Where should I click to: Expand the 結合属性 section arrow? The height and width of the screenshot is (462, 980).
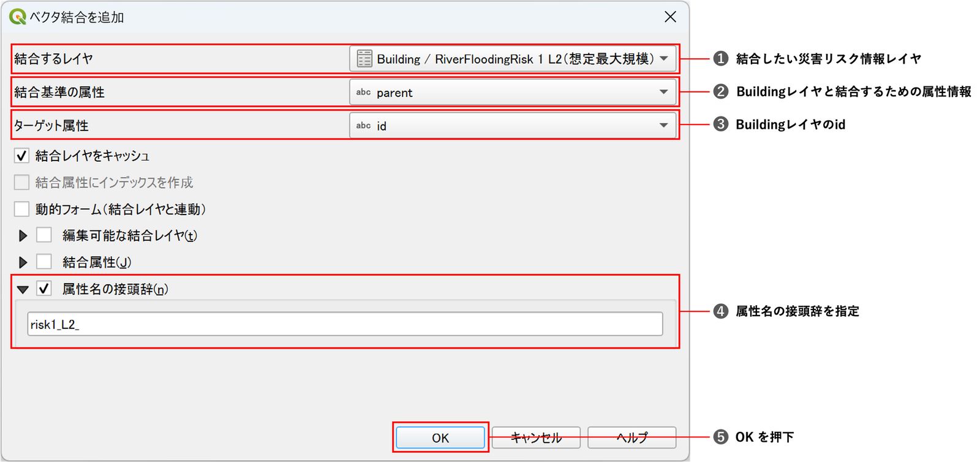coord(23,262)
